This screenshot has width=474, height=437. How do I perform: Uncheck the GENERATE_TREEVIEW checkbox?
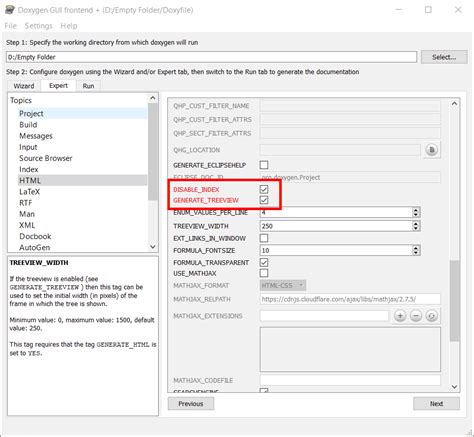(x=264, y=200)
